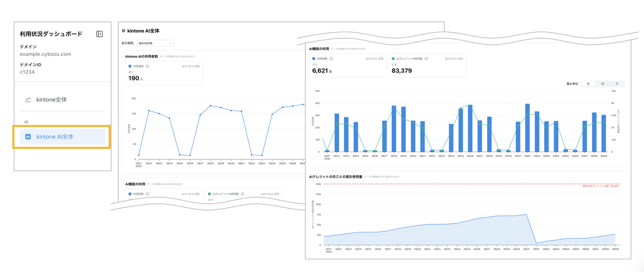This screenshot has width=644, height=272.
Task: Click the small icon before kintone AI全体 heading
Action: point(124,31)
